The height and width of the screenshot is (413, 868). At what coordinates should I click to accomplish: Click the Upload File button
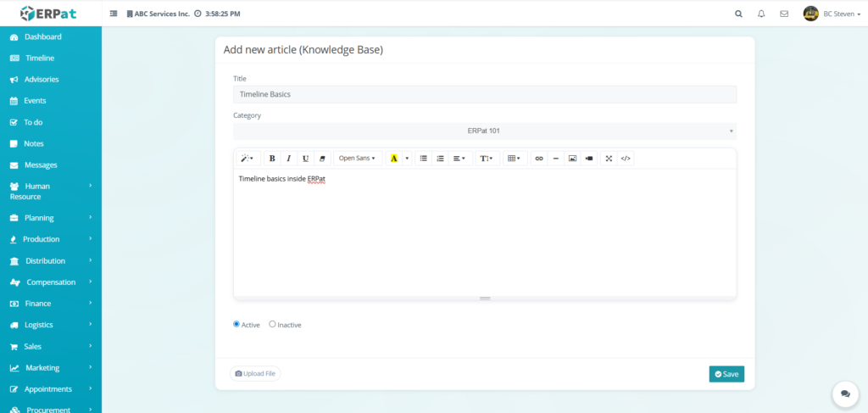click(255, 373)
